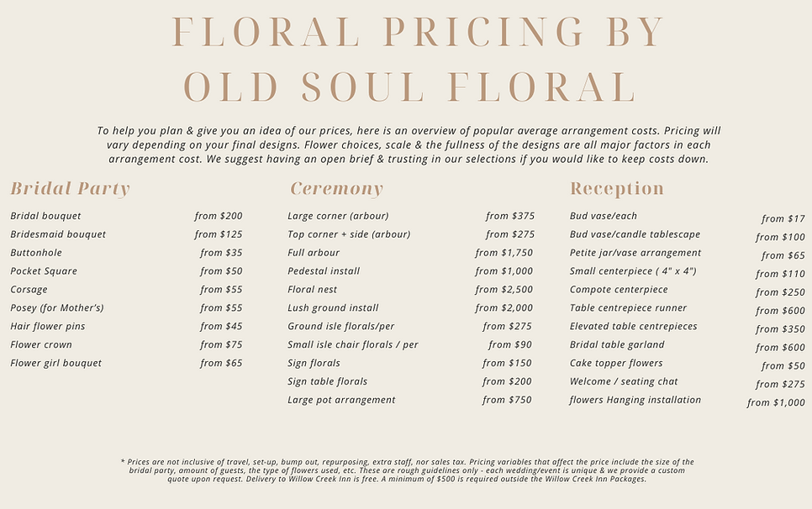The height and width of the screenshot is (509, 812).
Task: Select the Flower crown item
Action: coord(41,344)
